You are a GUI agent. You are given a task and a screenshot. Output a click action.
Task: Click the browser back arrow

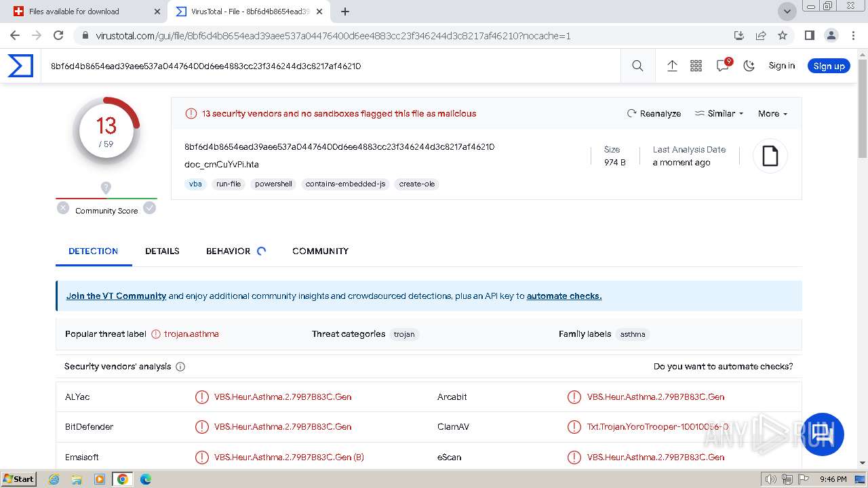[x=15, y=35]
